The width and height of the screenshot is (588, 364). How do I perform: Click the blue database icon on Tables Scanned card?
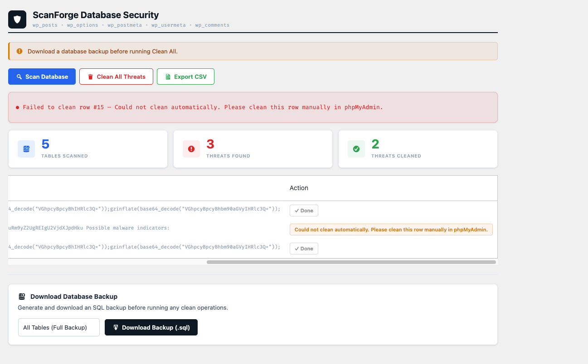26,149
